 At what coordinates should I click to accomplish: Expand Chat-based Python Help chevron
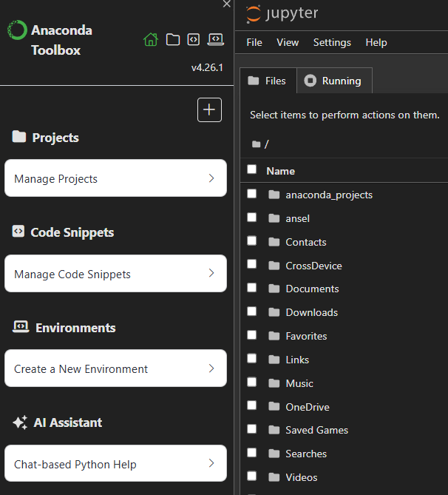pos(211,463)
